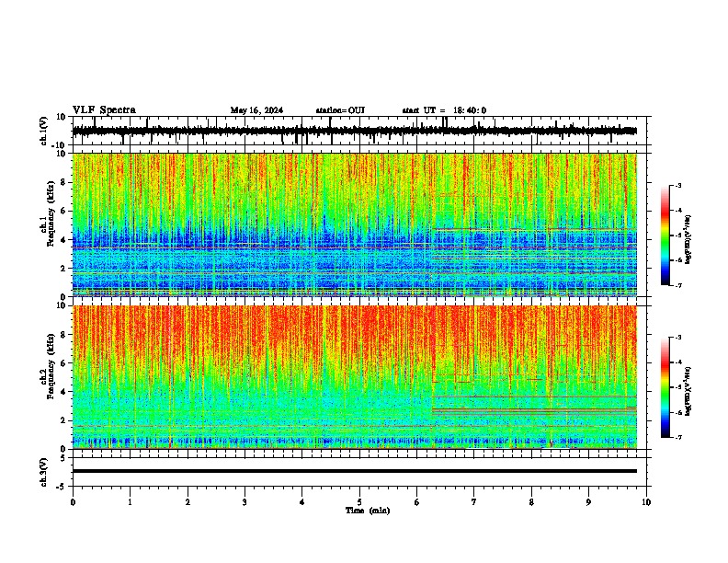Click inside the ch.1 spectrogram image

(x=355, y=224)
